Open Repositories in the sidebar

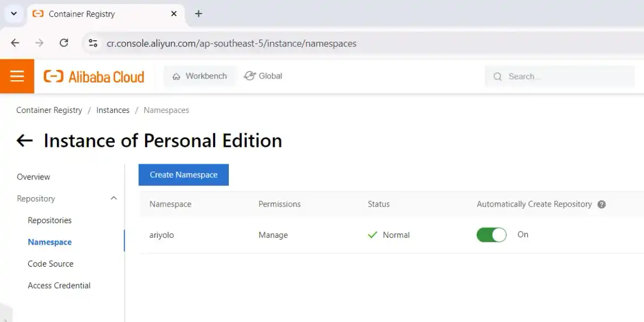click(50, 220)
